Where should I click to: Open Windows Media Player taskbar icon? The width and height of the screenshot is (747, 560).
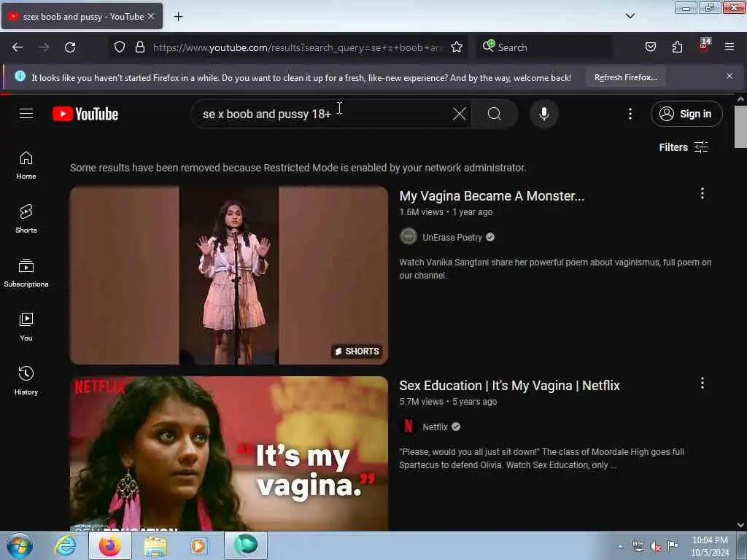[x=199, y=545]
